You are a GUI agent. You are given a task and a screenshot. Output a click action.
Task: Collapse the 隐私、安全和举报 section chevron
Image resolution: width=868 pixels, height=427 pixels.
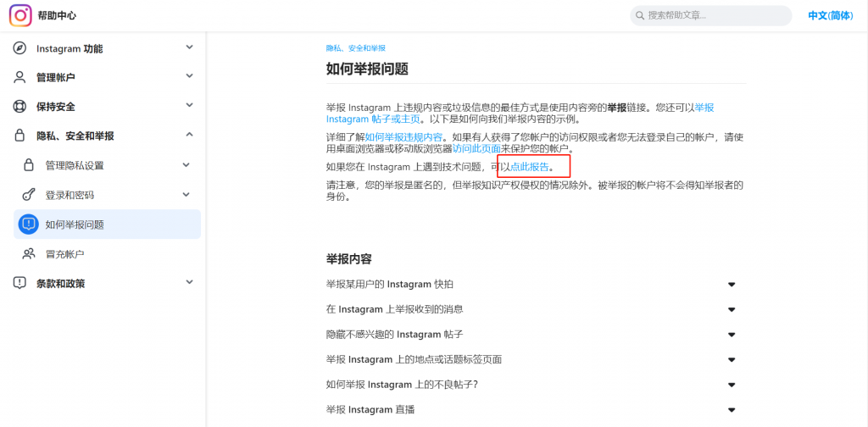189,135
